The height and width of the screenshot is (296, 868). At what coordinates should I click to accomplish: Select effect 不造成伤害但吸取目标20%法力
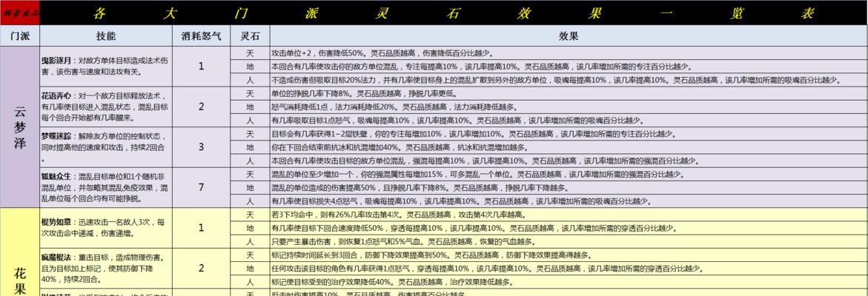coord(569,80)
